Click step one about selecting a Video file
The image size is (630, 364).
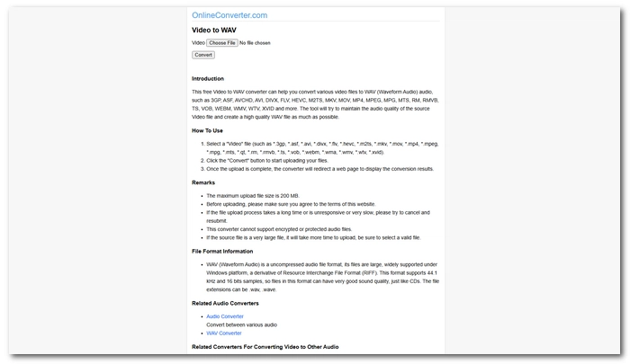pos(322,148)
